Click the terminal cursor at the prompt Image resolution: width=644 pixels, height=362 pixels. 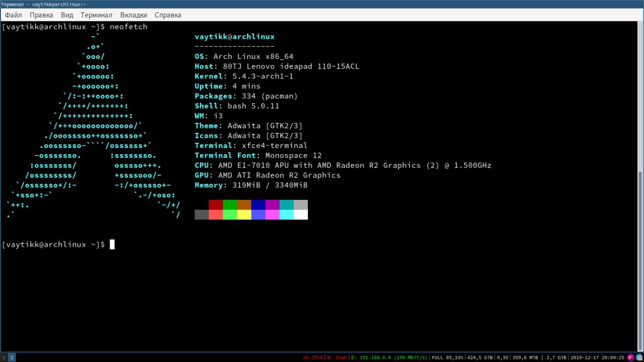[x=112, y=245]
